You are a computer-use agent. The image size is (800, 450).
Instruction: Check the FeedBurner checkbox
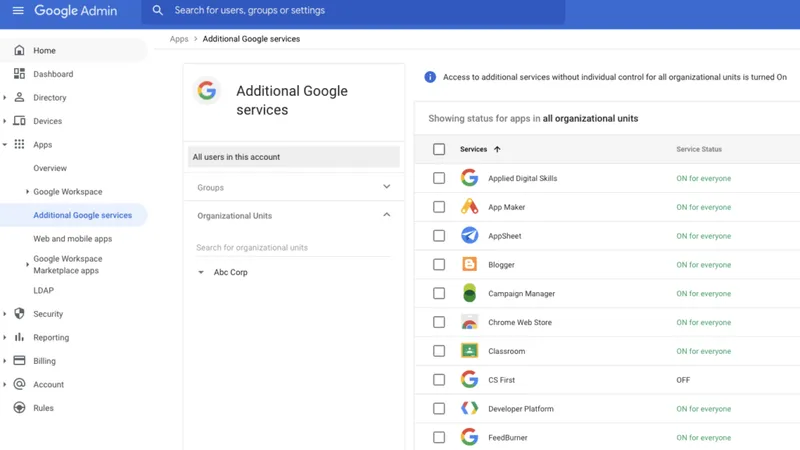click(439, 437)
